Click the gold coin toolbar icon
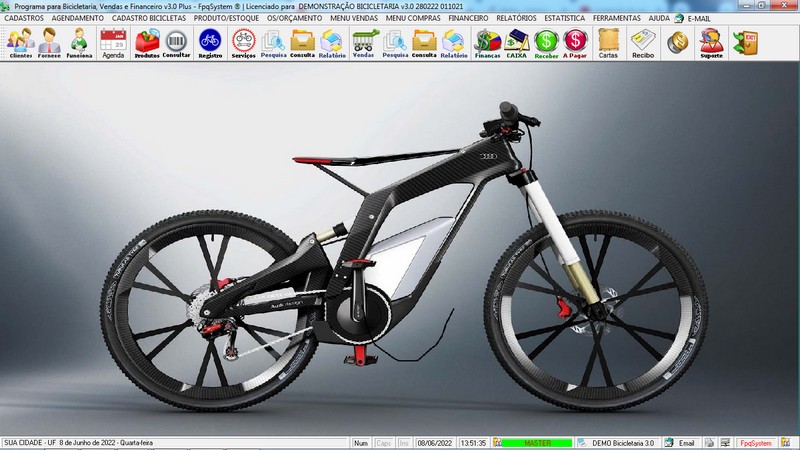 pos(678,43)
